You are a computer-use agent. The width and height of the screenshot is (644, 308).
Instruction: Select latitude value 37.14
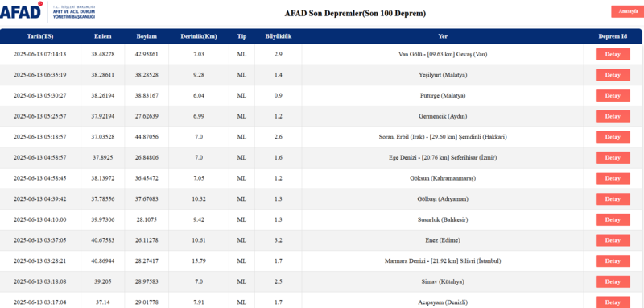tap(103, 302)
